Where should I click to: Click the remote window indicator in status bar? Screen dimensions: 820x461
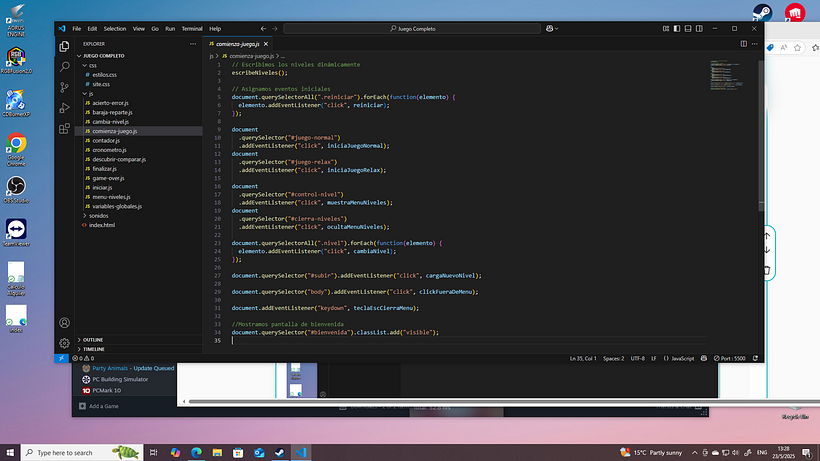61,359
